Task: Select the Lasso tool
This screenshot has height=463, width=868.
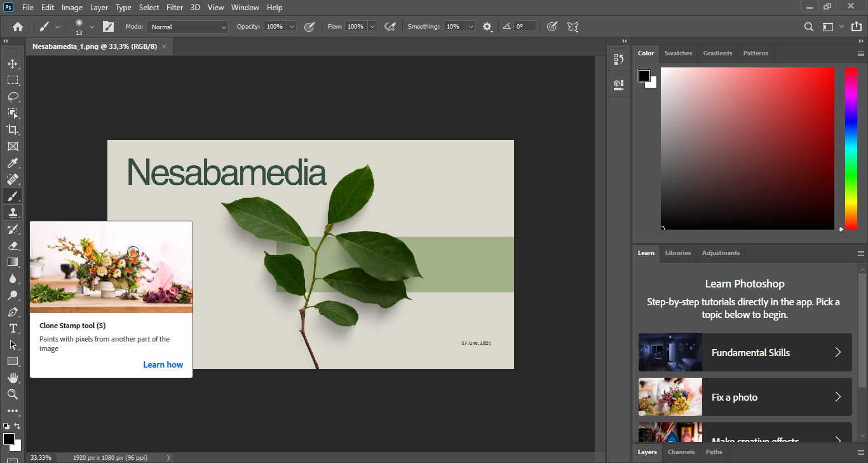Action: point(13,97)
